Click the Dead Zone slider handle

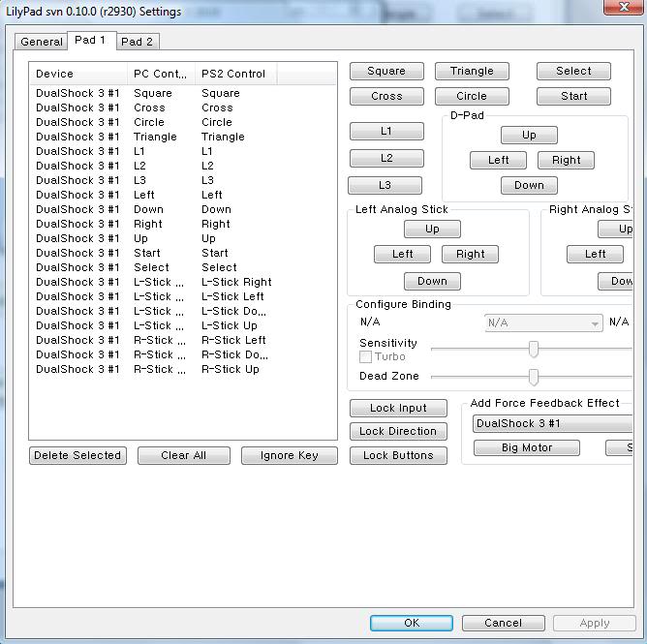pos(533,377)
